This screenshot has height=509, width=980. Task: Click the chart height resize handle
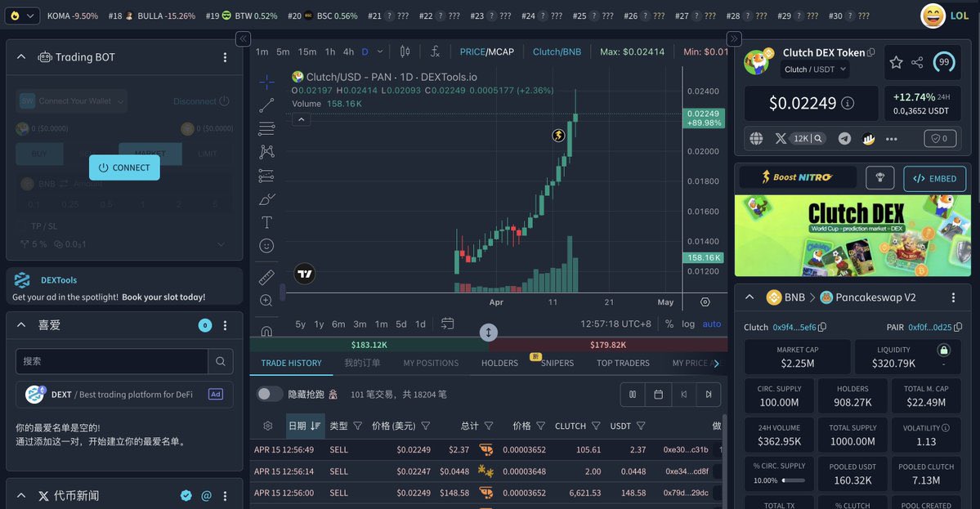[x=488, y=333]
